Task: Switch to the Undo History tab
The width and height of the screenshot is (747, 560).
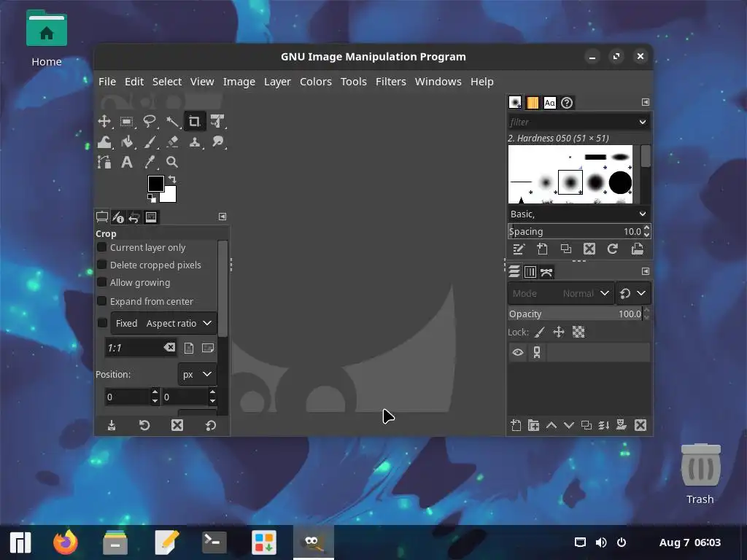Action: pyautogui.click(x=134, y=217)
